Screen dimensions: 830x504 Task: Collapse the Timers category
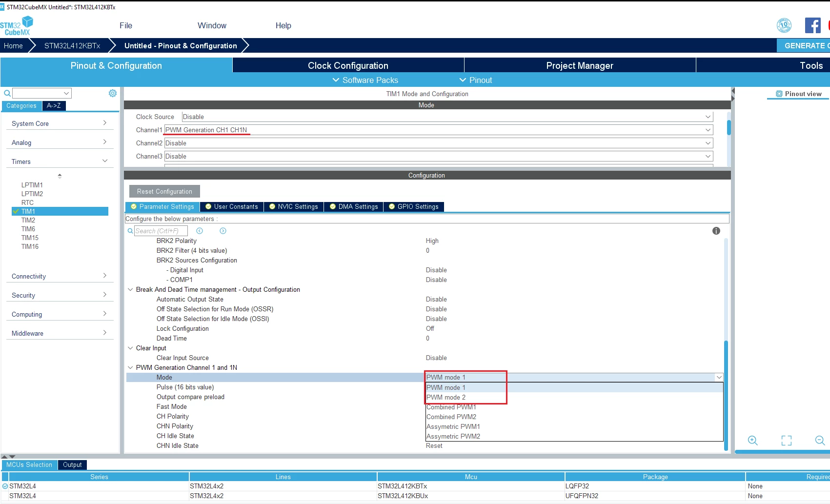tap(60, 161)
